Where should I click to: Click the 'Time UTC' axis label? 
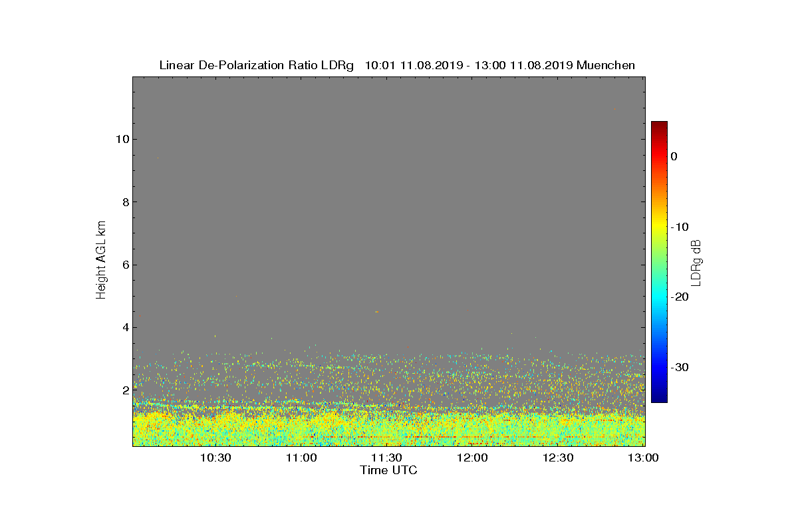389,470
